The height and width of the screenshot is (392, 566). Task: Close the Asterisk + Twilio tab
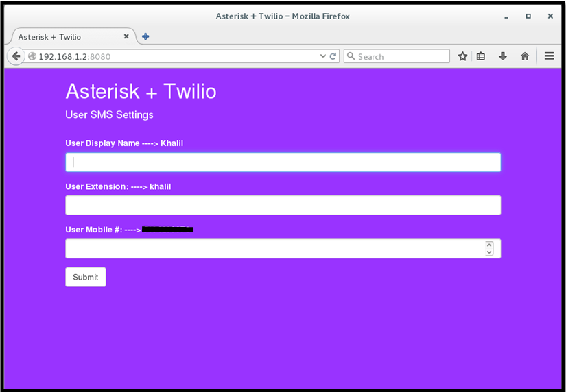[126, 36]
